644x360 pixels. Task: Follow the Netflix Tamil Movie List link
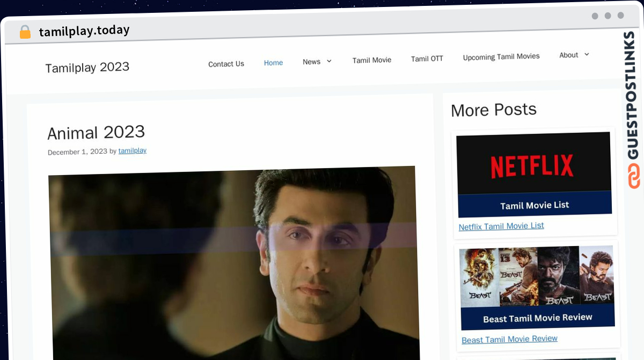pos(501,226)
